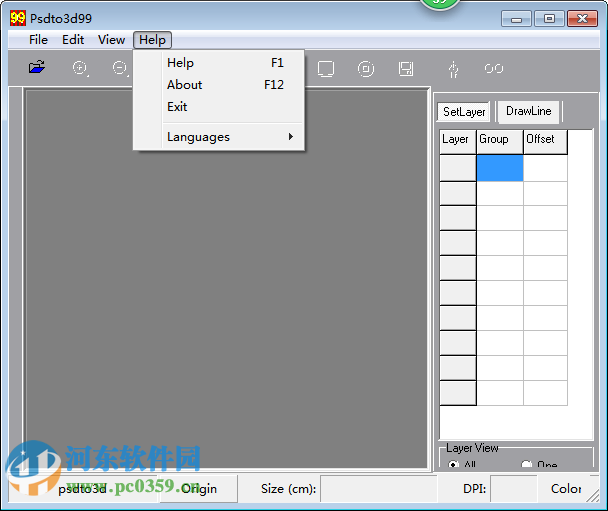Viewport: 608px width, 511px height.
Task: Click the Psdto3d99 app icon in the title bar
Action: point(18,18)
